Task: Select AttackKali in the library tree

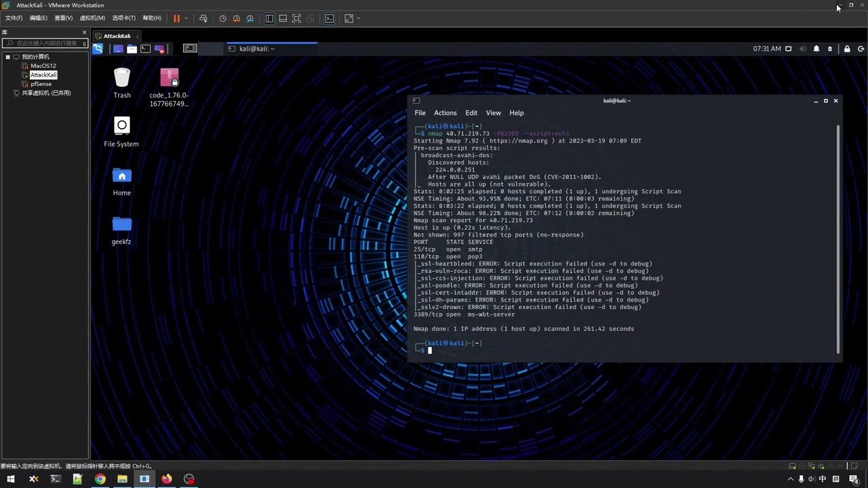Action: [x=43, y=75]
